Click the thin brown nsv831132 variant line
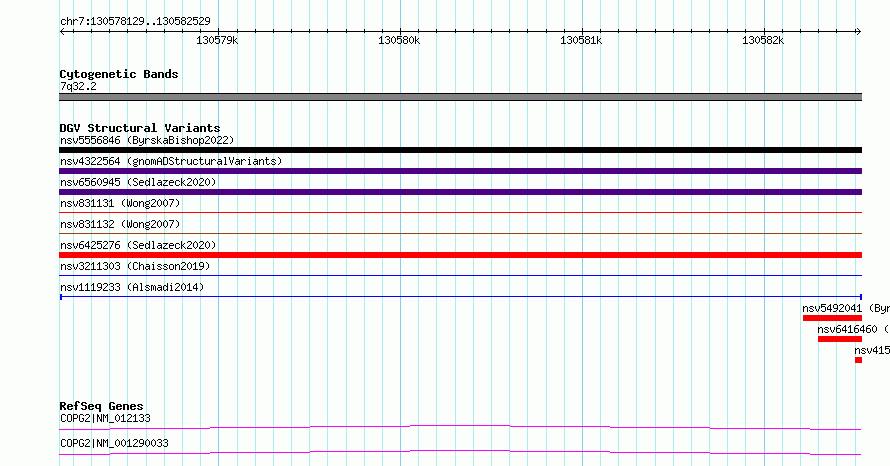The height and width of the screenshot is (466, 890). [460, 233]
